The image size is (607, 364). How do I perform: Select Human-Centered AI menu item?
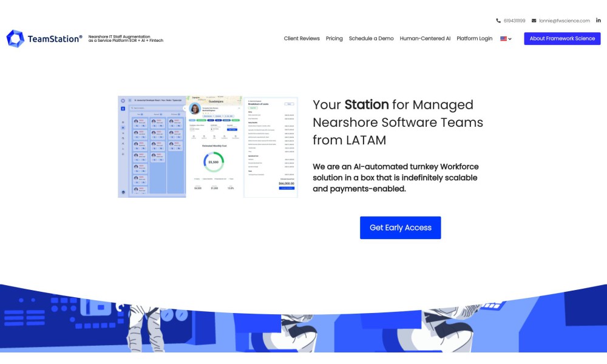[x=425, y=39]
